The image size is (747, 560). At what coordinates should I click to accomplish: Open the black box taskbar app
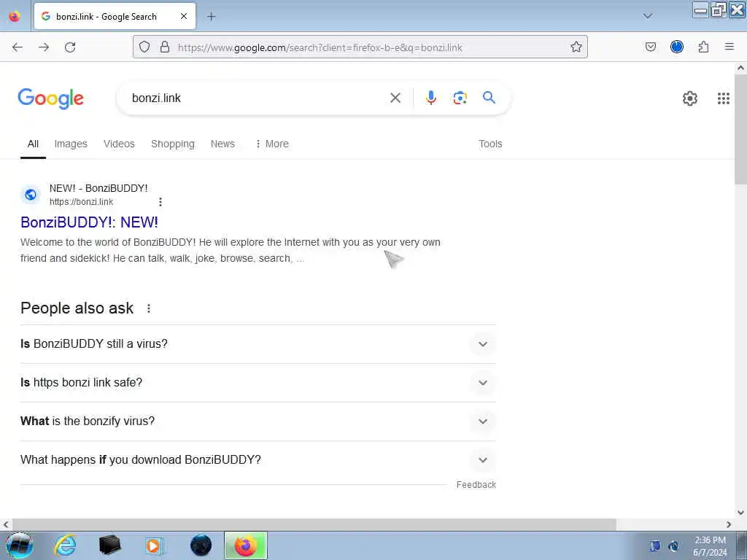coord(109,545)
